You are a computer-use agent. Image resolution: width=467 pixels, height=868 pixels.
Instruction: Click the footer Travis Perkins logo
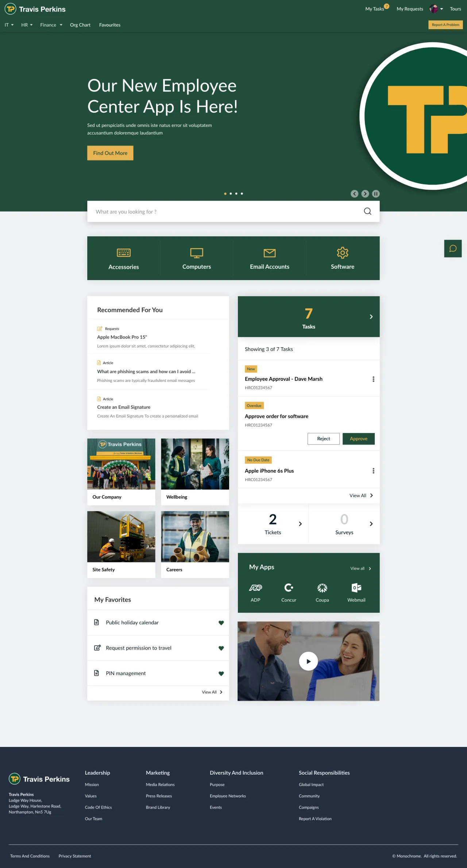[39, 779]
